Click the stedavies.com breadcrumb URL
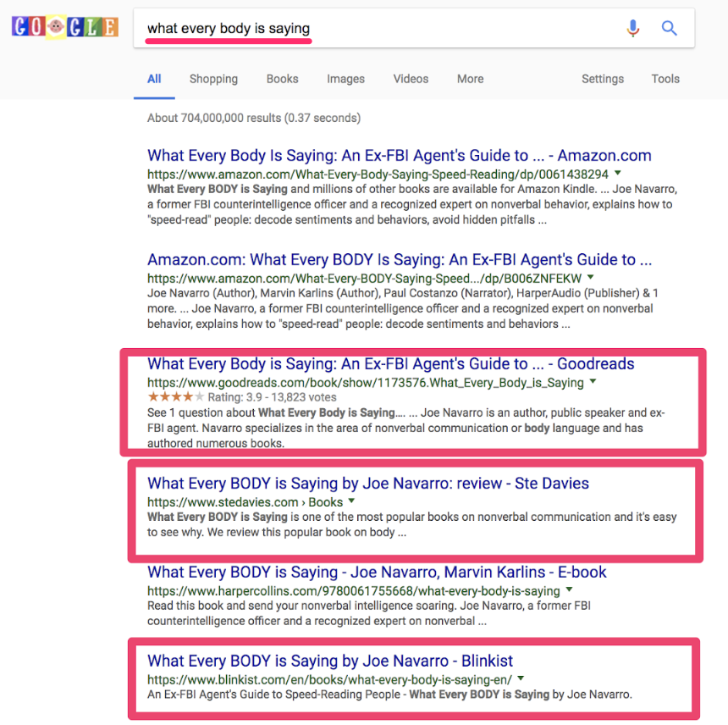This screenshot has width=728, height=725. pos(245,502)
